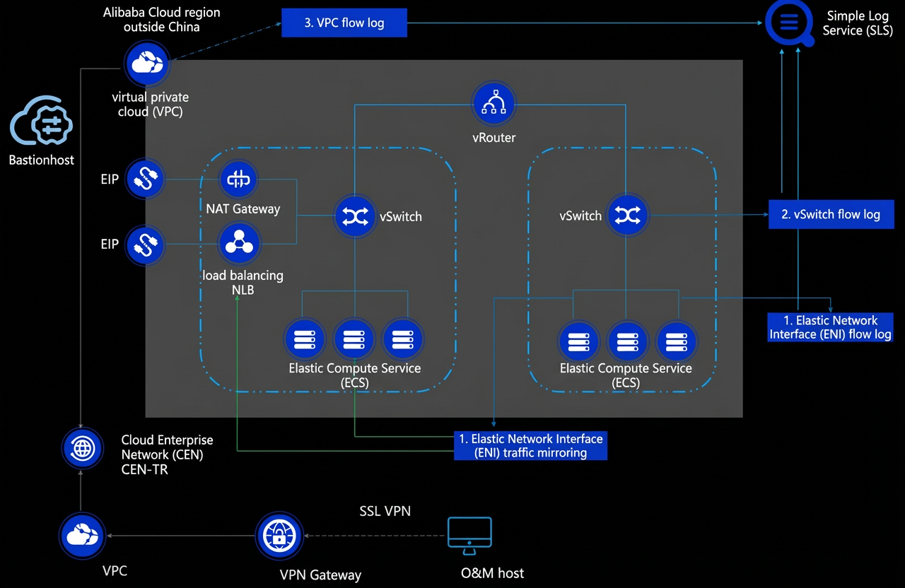Click the O&M host monitor icon
905x588 pixels.
(469, 536)
